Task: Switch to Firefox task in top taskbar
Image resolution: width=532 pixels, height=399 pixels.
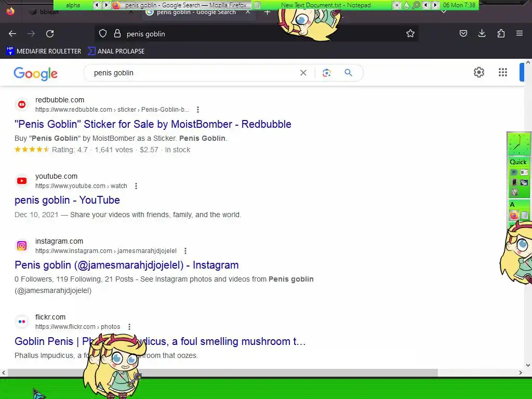Action: [x=181, y=5]
